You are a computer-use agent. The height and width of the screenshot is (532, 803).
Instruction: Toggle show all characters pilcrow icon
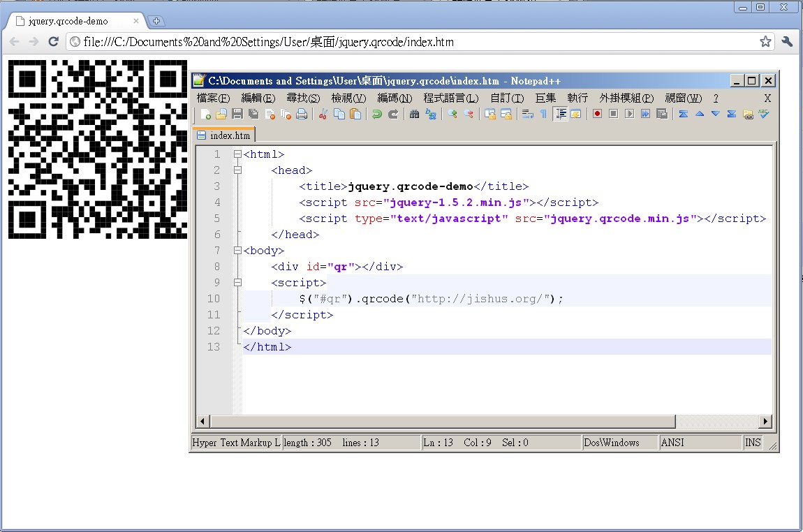point(543,114)
